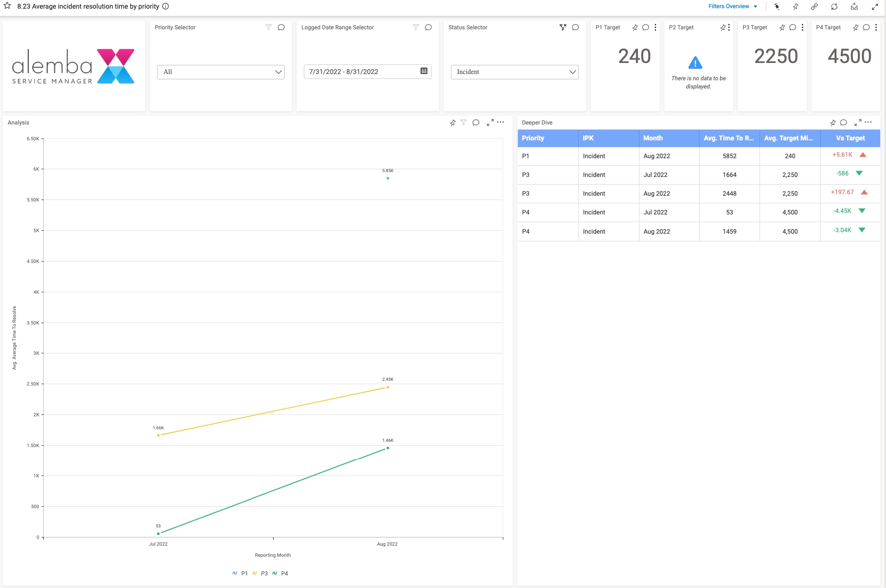Open the Status Selector 'Incident' dropdown
The width and height of the screenshot is (886, 588).
point(514,72)
